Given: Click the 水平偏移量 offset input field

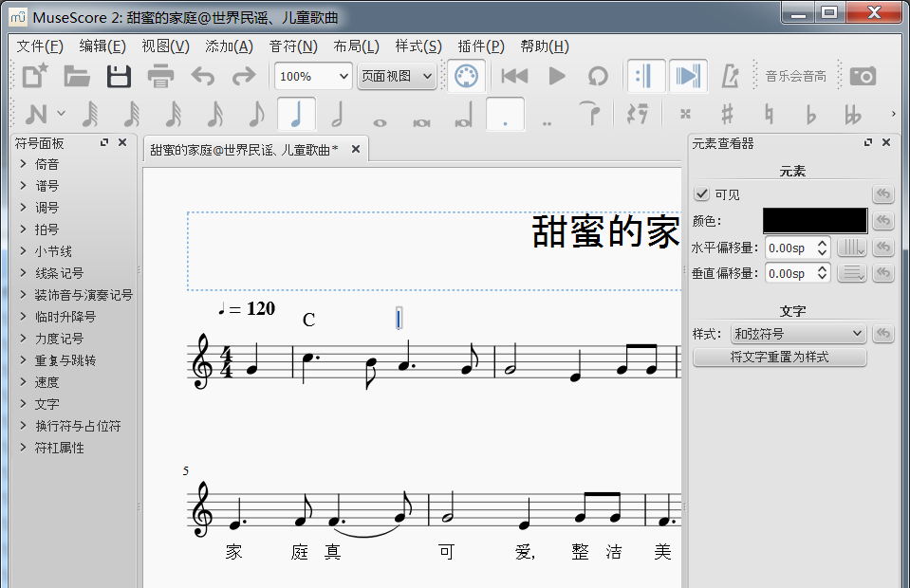Looking at the screenshot, I should tap(789, 248).
